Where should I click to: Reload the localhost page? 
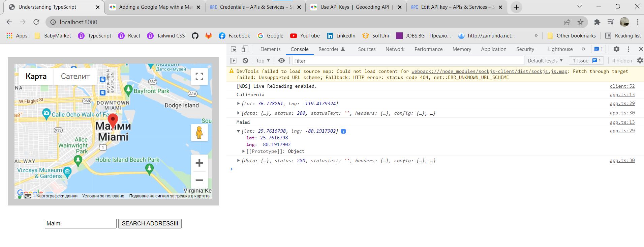coord(36,22)
